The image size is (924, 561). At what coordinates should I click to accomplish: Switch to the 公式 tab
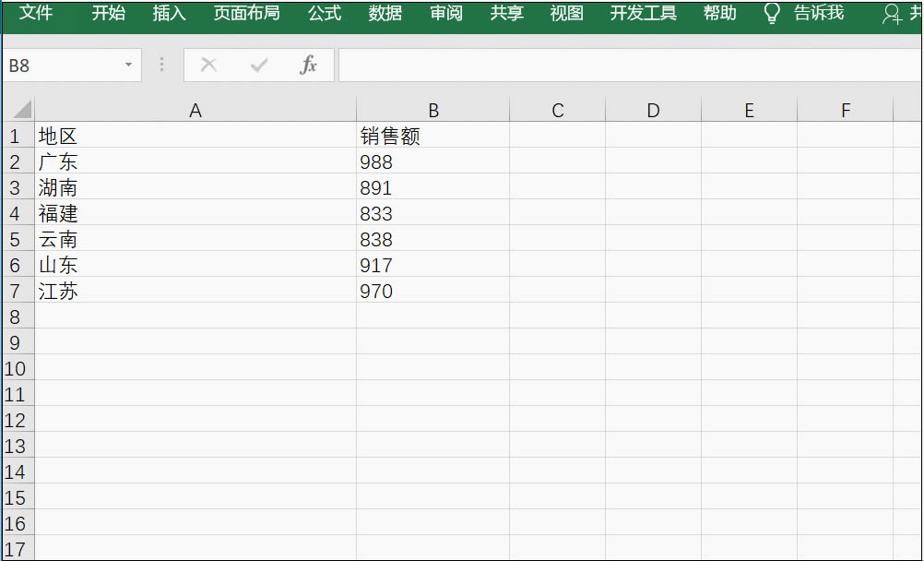coord(324,14)
